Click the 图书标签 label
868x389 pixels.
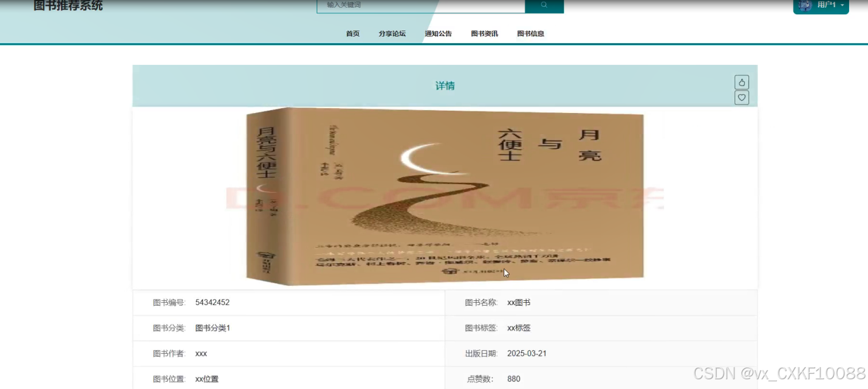coord(481,328)
